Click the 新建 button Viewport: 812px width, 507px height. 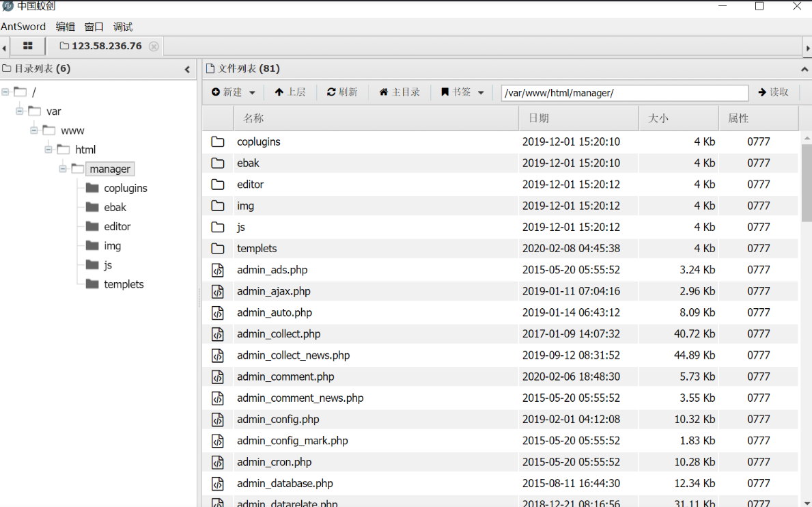(229, 92)
